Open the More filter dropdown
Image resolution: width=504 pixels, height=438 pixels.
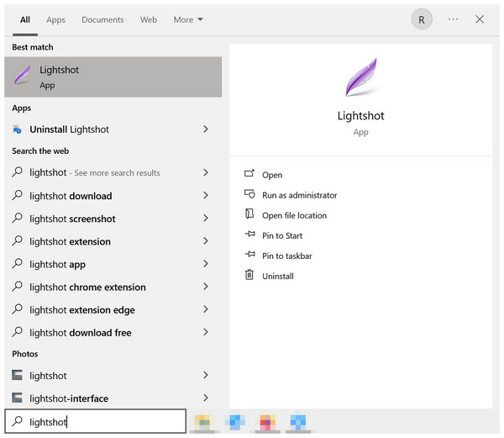(188, 19)
